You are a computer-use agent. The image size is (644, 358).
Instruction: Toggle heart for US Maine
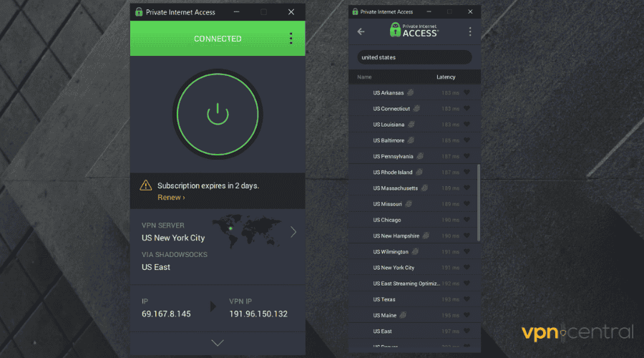tap(467, 315)
